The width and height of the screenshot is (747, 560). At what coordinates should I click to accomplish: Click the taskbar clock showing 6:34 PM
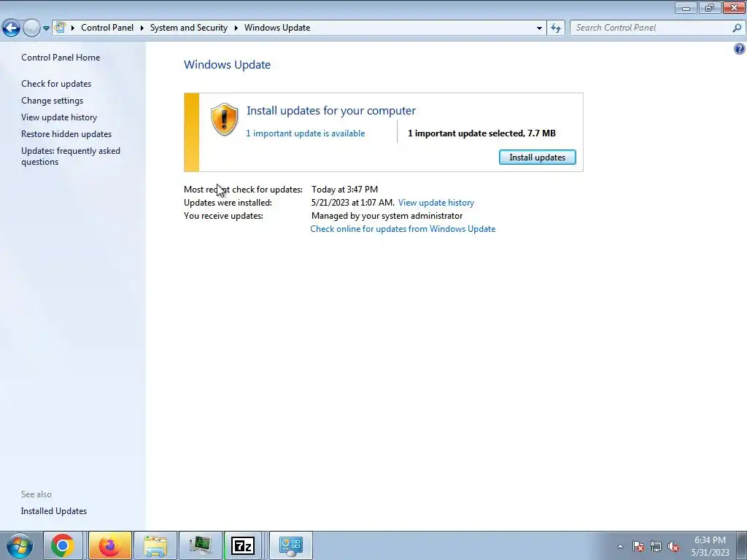[x=710, y=546]
